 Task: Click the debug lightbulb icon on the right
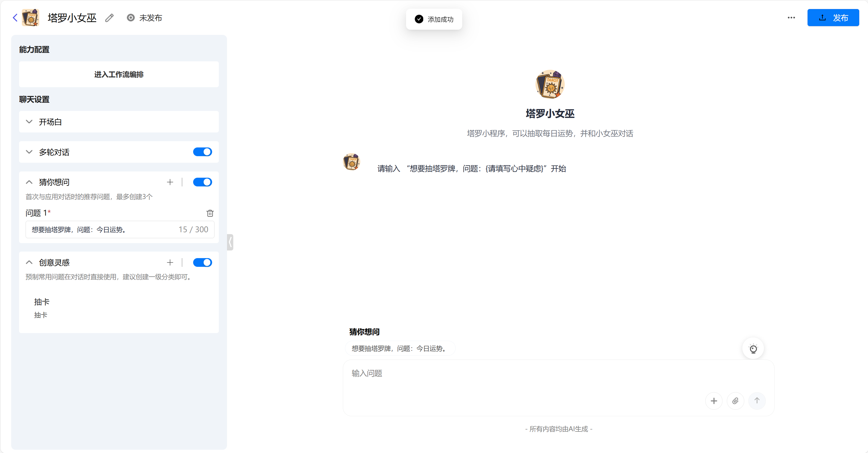tap(754, 349)
